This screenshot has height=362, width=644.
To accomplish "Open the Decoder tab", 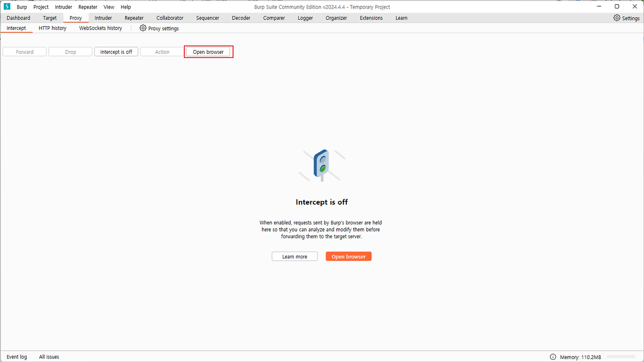I will [241, 18].
